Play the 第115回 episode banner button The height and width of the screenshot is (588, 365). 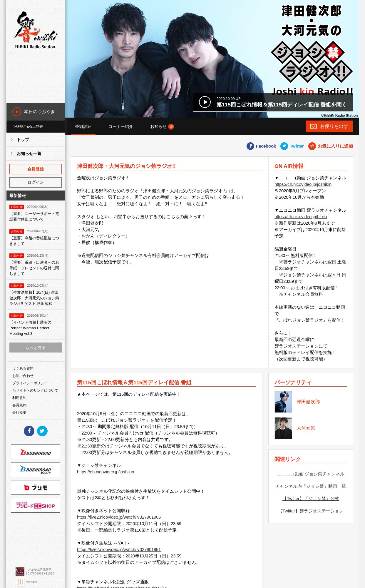pos(272,102)
